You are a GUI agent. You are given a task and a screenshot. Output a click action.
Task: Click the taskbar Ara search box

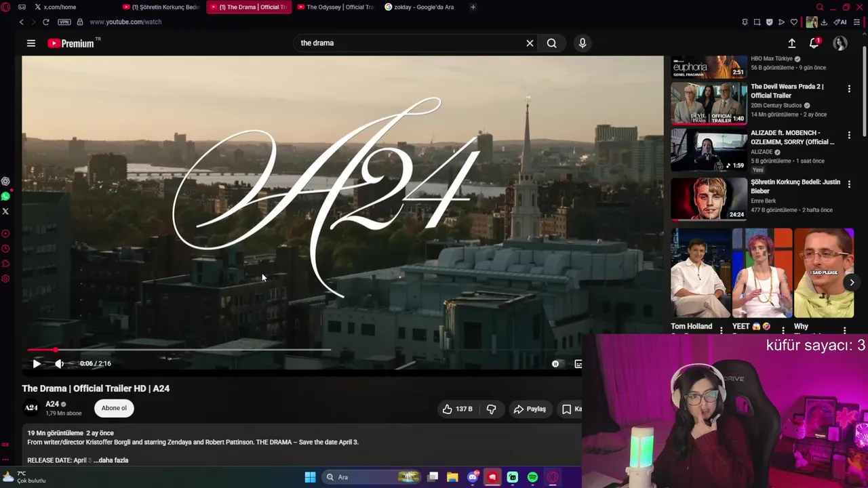point(370,477)
